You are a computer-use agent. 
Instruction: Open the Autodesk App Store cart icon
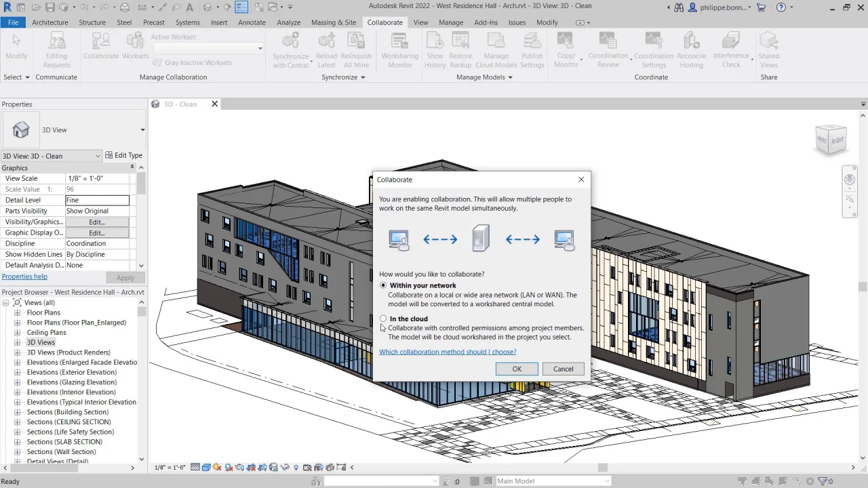(761, 7)
